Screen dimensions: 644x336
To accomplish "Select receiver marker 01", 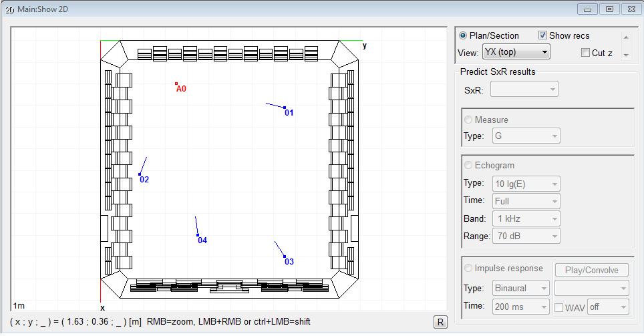I will 285,108.
